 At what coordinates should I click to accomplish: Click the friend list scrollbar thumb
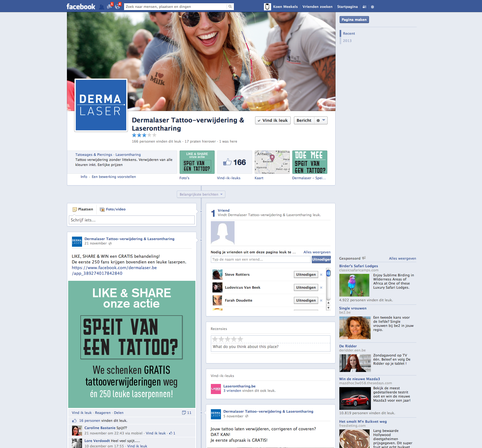[328, 273]
